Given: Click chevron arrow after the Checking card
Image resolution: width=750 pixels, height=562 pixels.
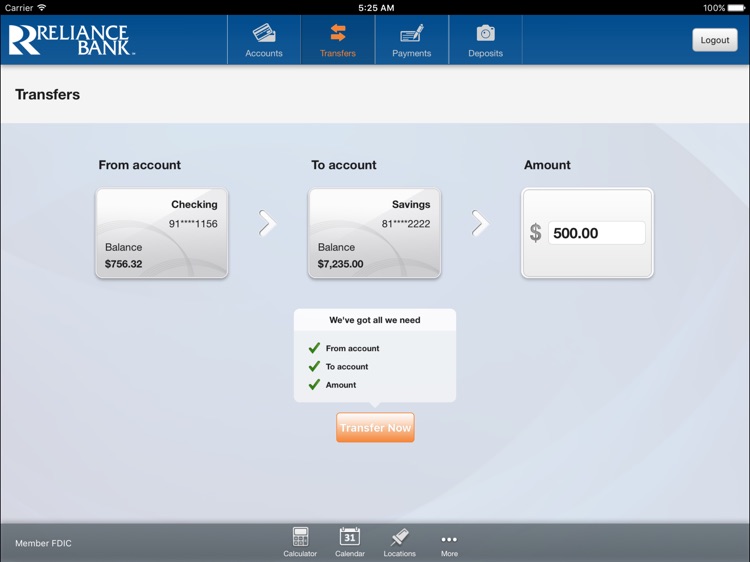Looking at the screenshot, I should tap(267, 223).
